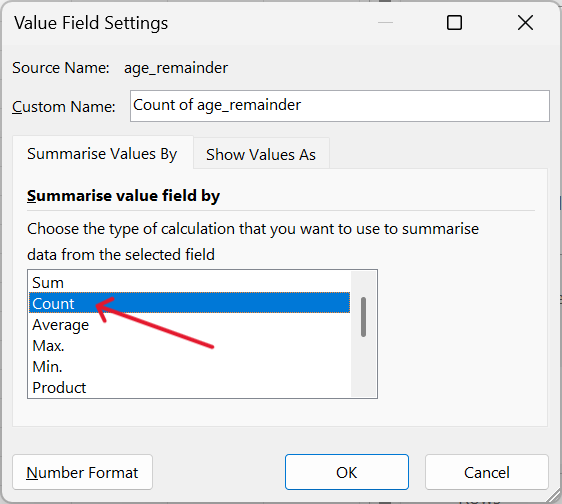Viewport: 562px width, 504px height.
Task: Maximize the Value Field Settings dialog
Action: click(454, 23)
